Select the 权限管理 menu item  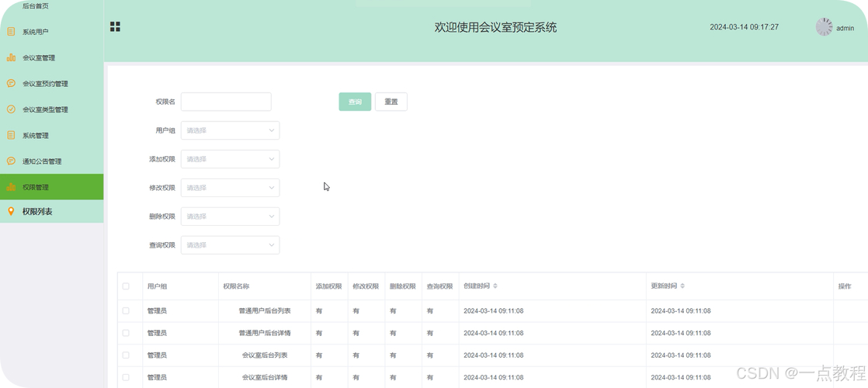tap(36, 187)
